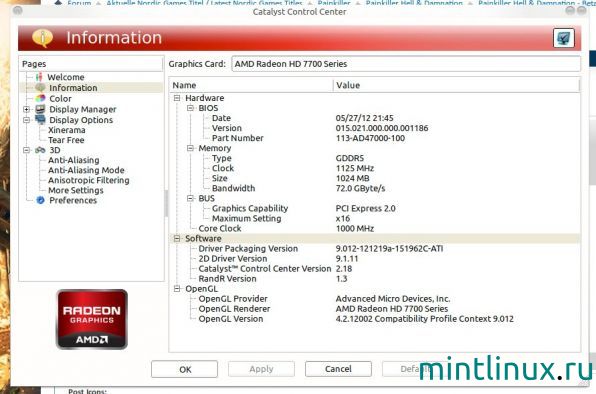Collapse the 3D tree node
Viewport: 596px width, 394px height.
[26, 150]
